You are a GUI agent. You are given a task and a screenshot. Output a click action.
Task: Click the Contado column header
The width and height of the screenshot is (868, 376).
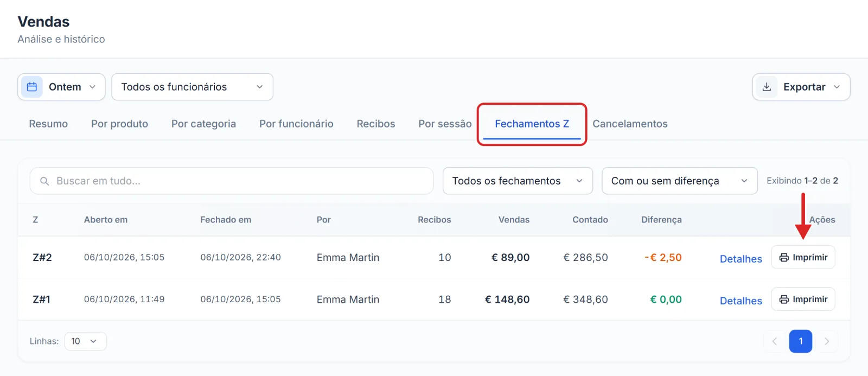pyautogui.click(x=590, y=220)
